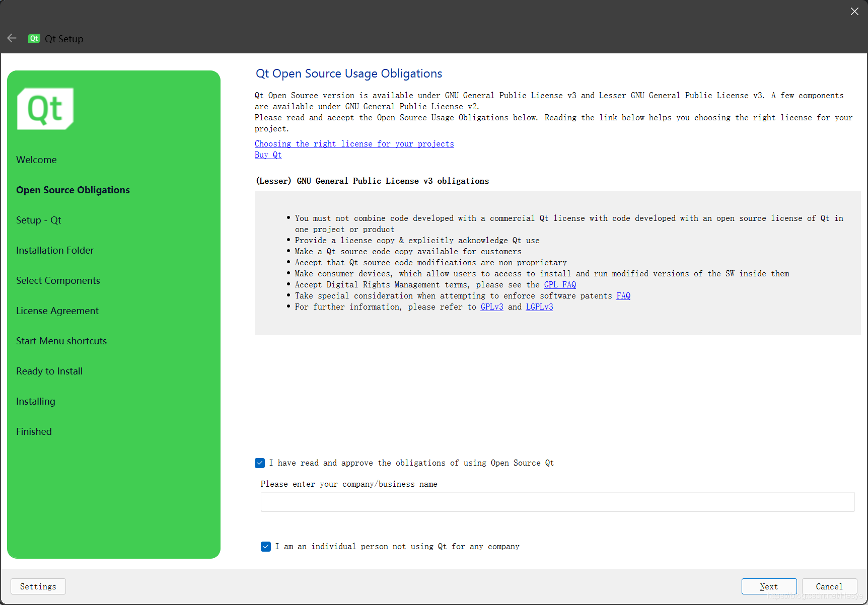Click the Next button

[x=769, y=586]
